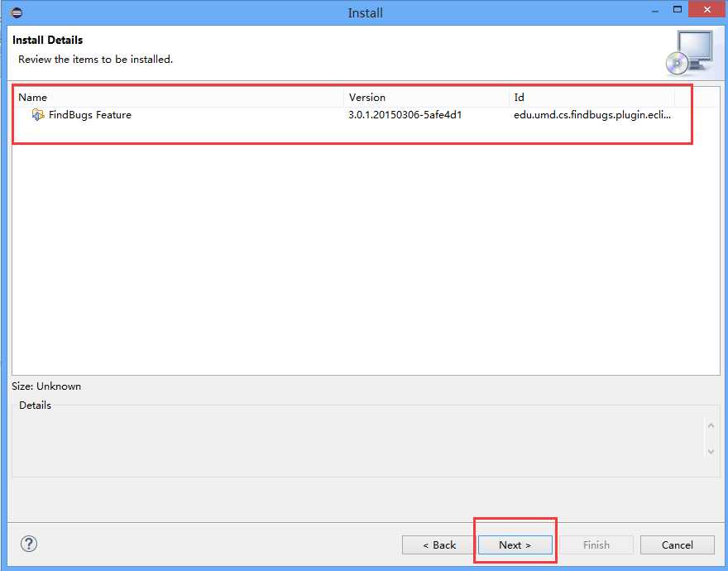Click the install wizard computer image
The height and width of the screenshot is (571, 728).
pos(690,52)
